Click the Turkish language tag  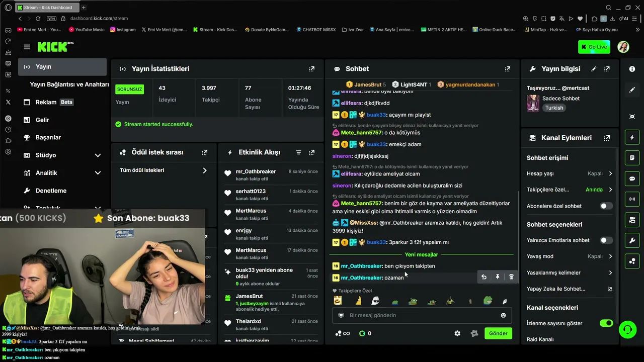point(554,108)
